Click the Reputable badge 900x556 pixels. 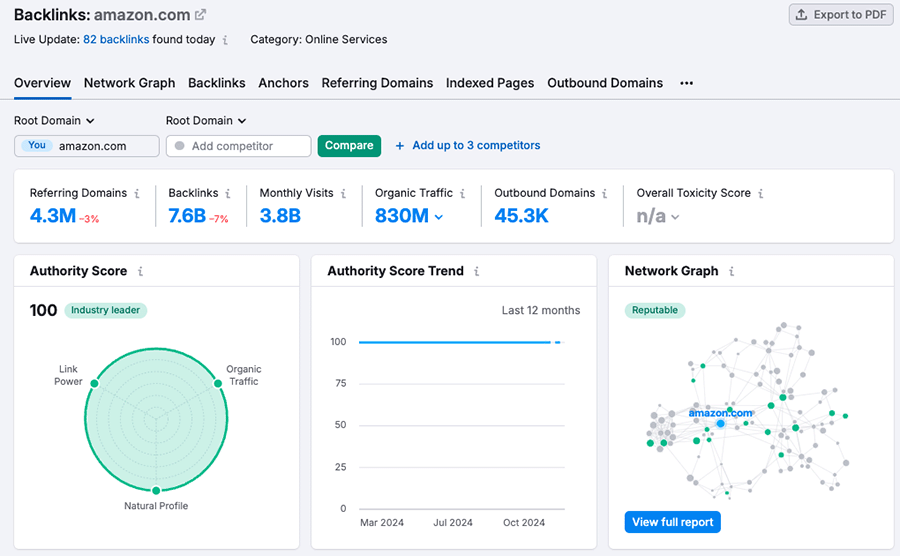655,310
